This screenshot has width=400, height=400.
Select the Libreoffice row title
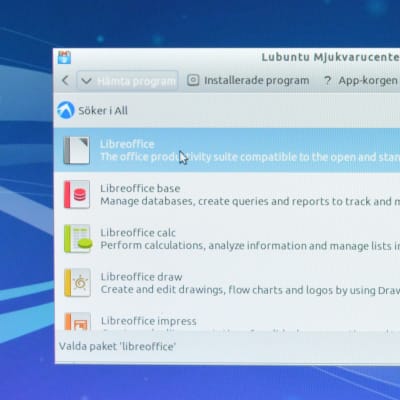tap(127, 144)
